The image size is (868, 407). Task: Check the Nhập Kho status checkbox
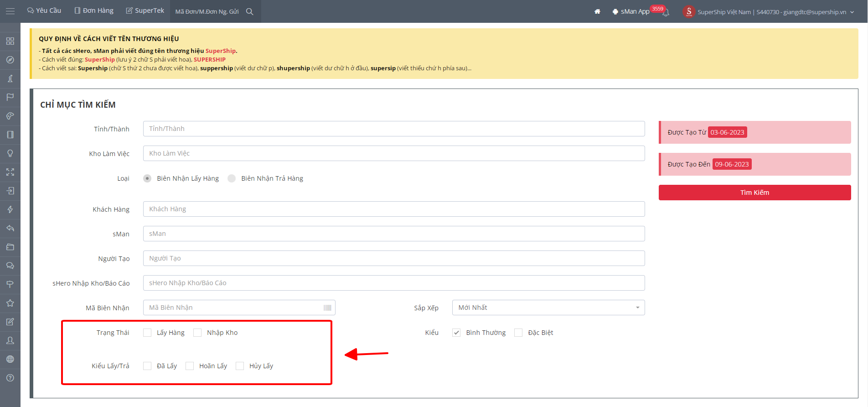click(197, 333)
